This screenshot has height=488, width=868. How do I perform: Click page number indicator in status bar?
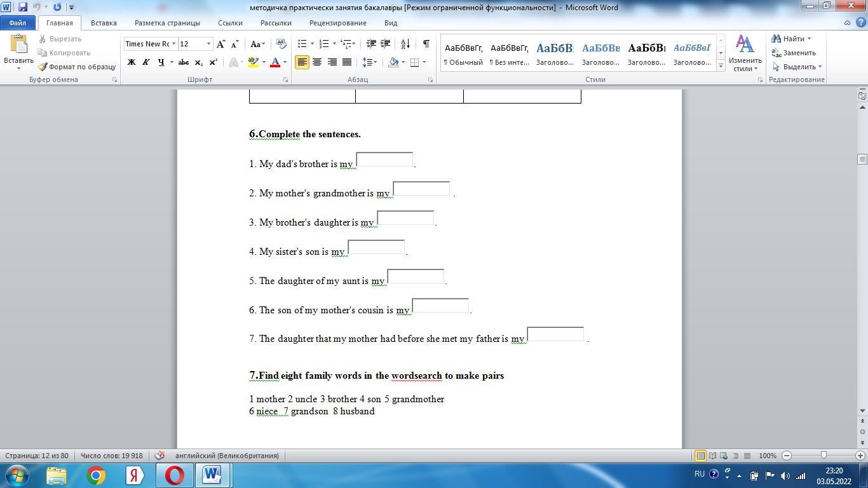pyautogui.click(x=37, y=456)
